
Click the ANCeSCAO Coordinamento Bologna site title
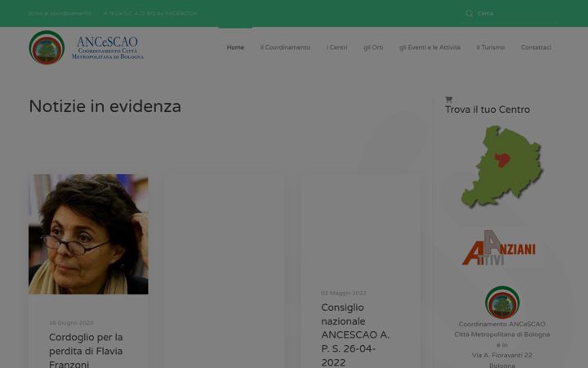[x=108, y=47]
